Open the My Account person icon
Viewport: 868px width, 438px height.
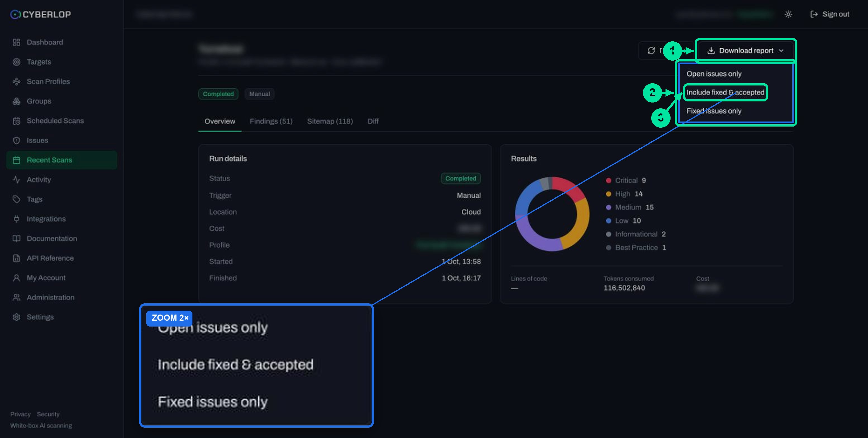(16, 278)
